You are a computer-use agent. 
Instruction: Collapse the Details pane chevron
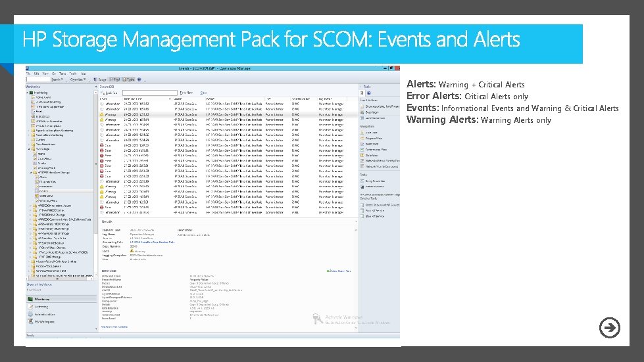click(356, 221)
